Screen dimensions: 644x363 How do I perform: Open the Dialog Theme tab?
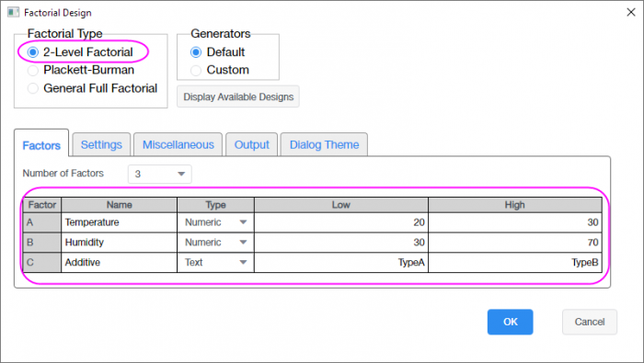pyautogui.click(x=324, y=144)
